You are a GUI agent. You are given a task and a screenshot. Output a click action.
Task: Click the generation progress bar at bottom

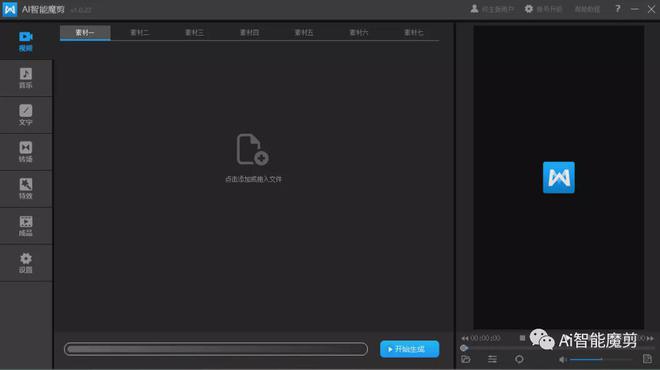click(x=216, y=349)
